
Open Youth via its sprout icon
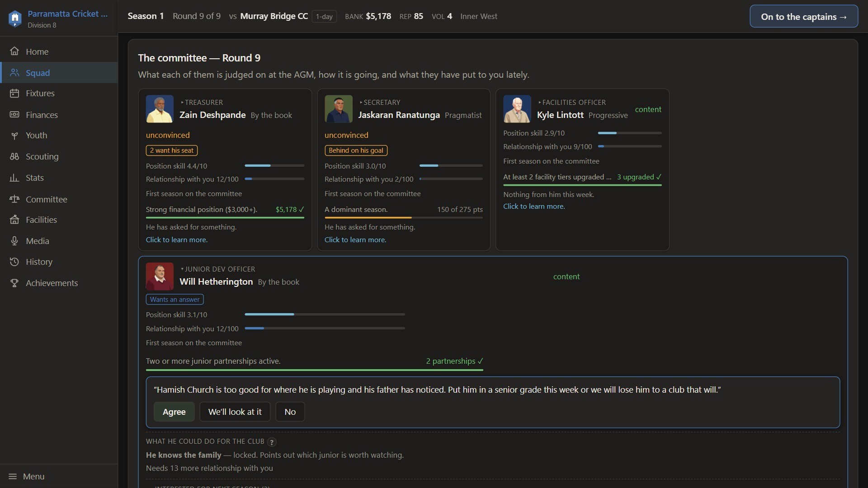pyautogui.click(x=14, y=136)
